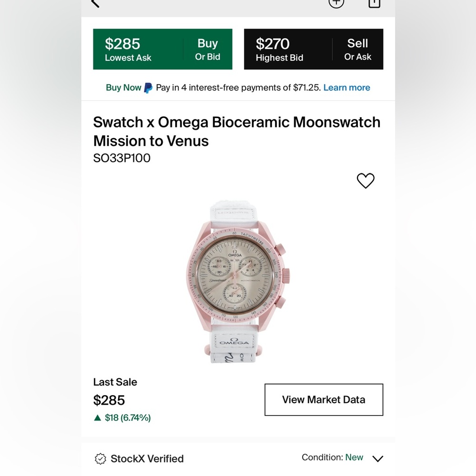Click the product code SO33P100

click(122, 158)
